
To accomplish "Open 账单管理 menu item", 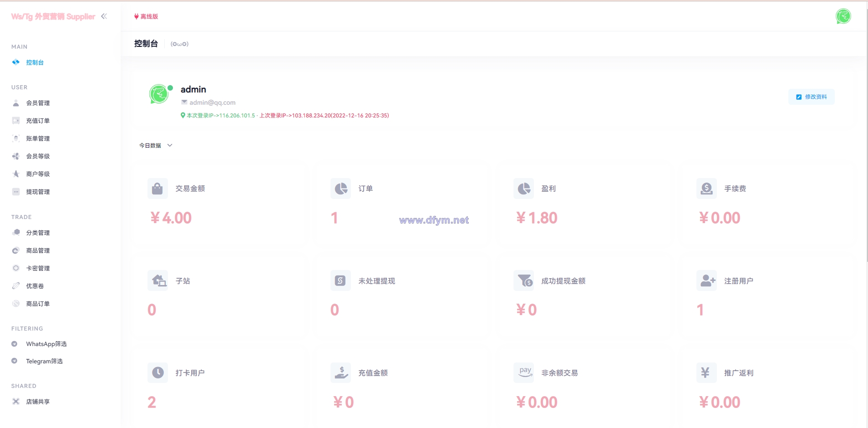I will point(38,138).
